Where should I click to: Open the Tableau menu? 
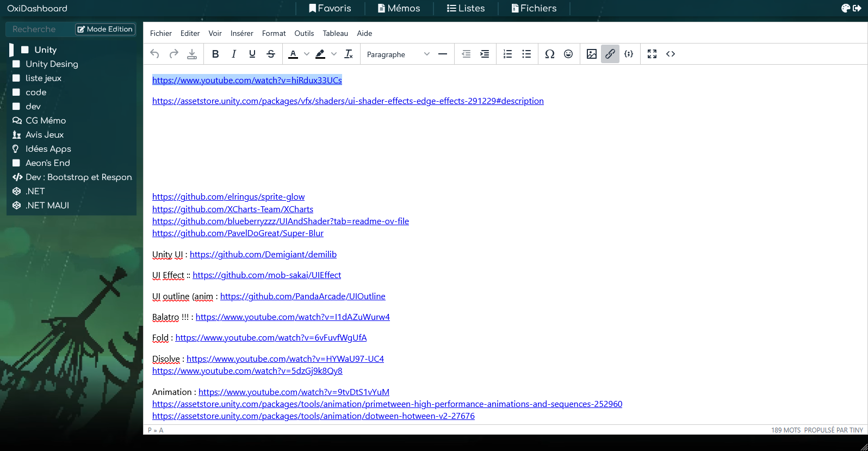click(336, 33)
